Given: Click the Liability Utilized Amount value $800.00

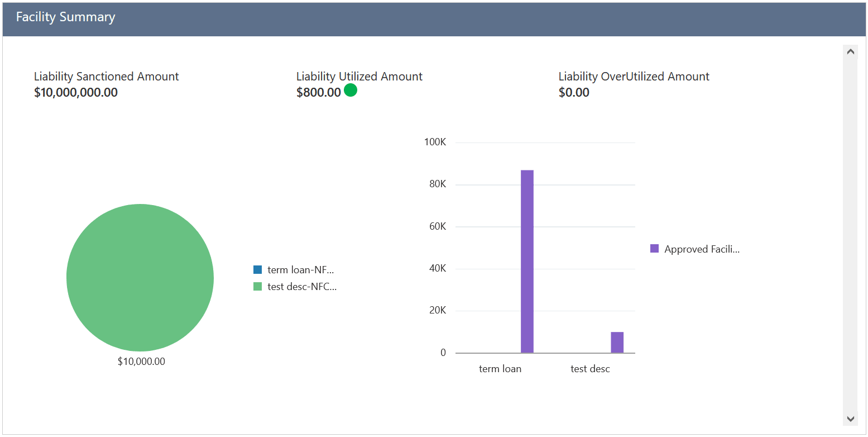Looking at the screenshot, I should pos(318,92).
